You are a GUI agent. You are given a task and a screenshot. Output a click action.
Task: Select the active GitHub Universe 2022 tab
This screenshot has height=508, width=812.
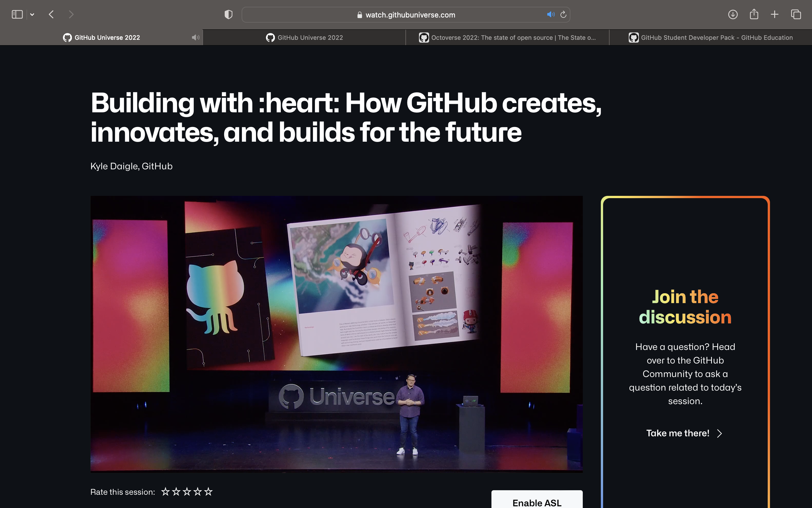101,38
